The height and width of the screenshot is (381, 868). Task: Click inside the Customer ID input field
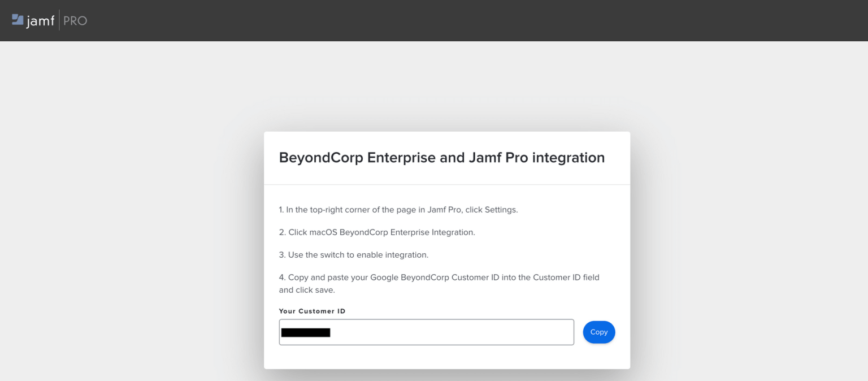click(x=426, y=332)
